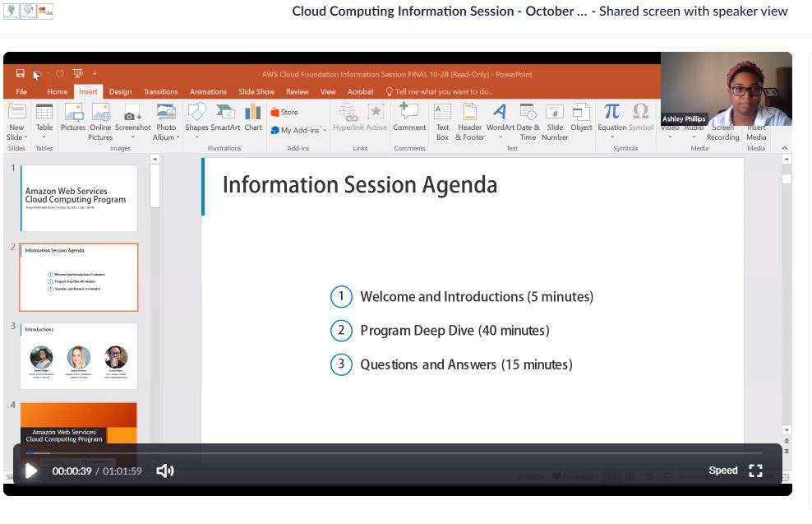Mute the video volume
This screenshot has width=812, height=524.
point(165,471)
